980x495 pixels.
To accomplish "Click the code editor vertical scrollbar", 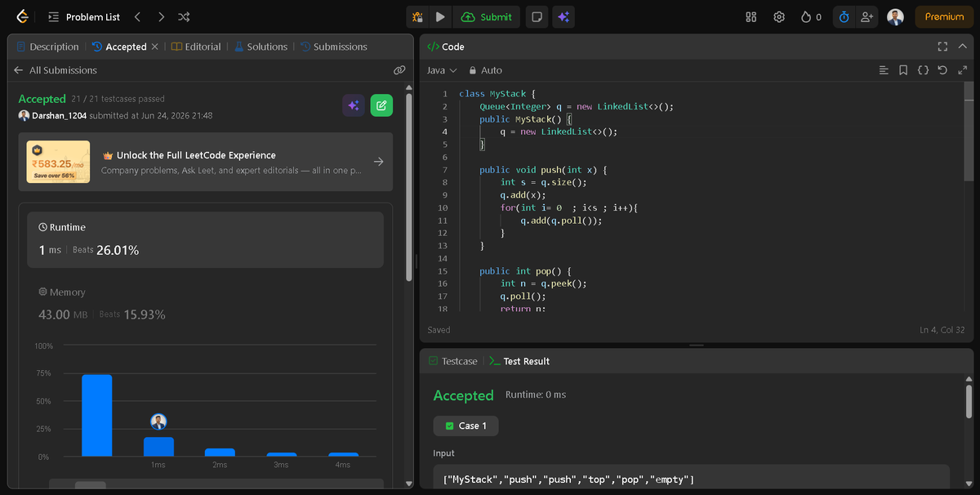I will [969, 131].
